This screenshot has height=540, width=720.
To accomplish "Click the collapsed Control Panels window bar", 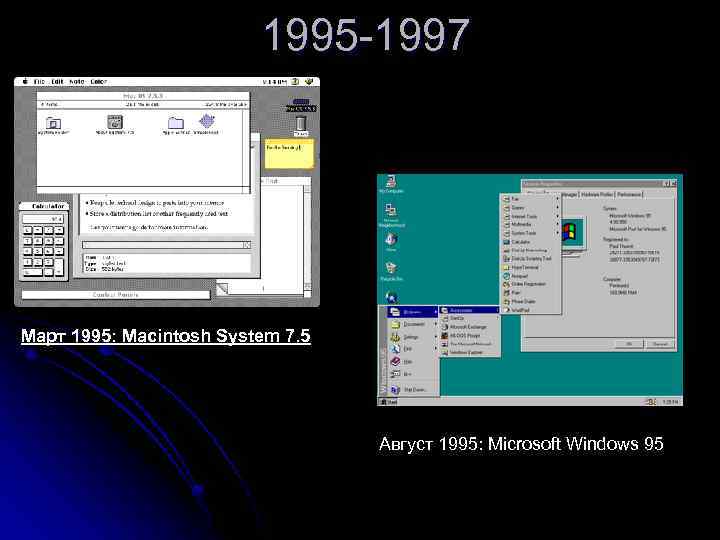I will pos(116,295).
